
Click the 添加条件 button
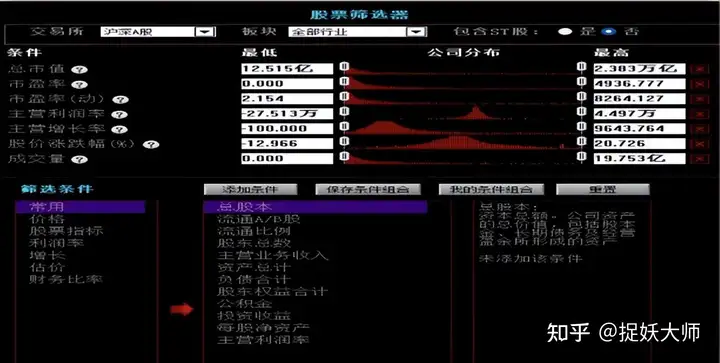click(251, 190)
